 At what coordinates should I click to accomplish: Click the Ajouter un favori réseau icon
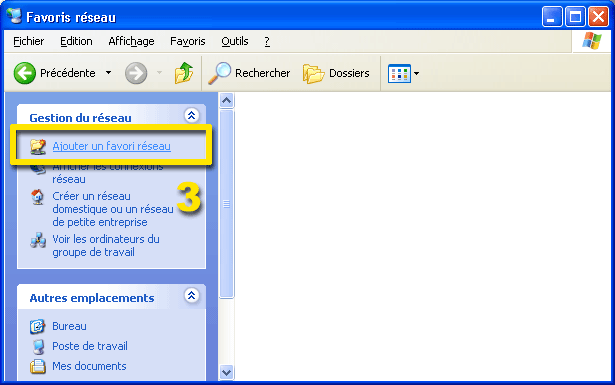click(x=38, y=147)
